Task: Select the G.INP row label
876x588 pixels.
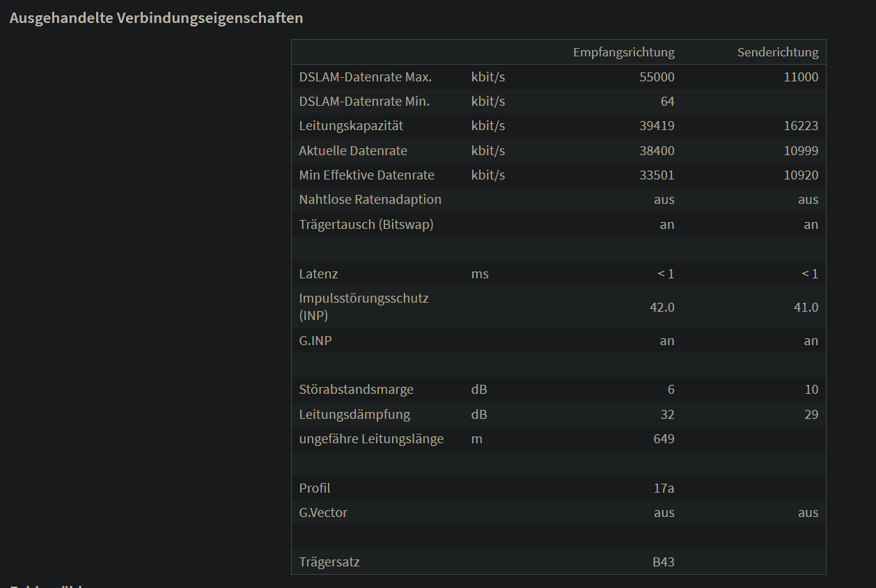Action: 315,340
